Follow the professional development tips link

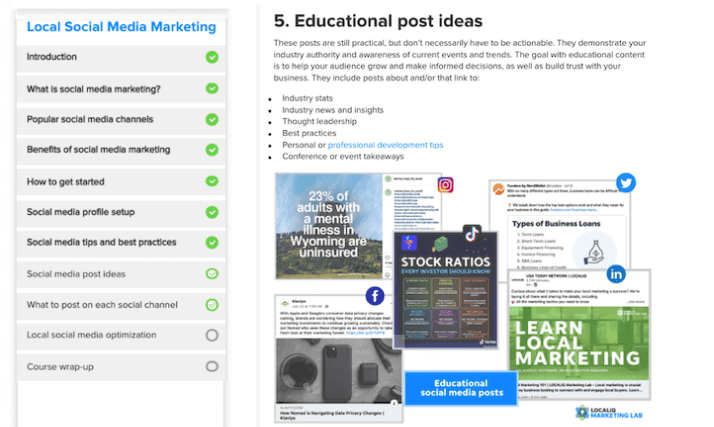(385, 145)
